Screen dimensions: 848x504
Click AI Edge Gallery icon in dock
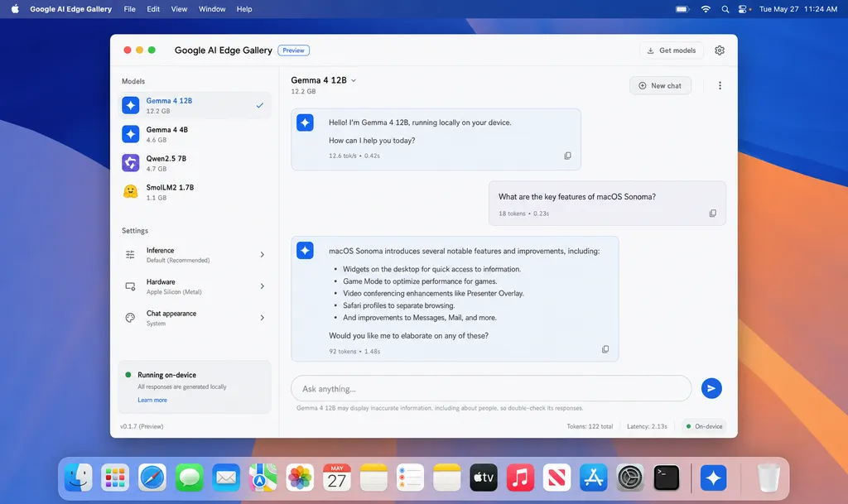point(713,478)
